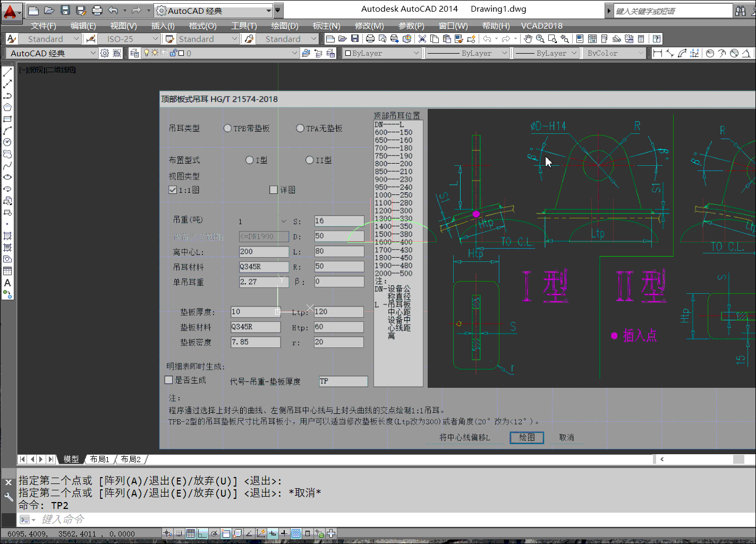Select the TPB带垫板 radio option
The image size is (756, 544).
(227, 128)
